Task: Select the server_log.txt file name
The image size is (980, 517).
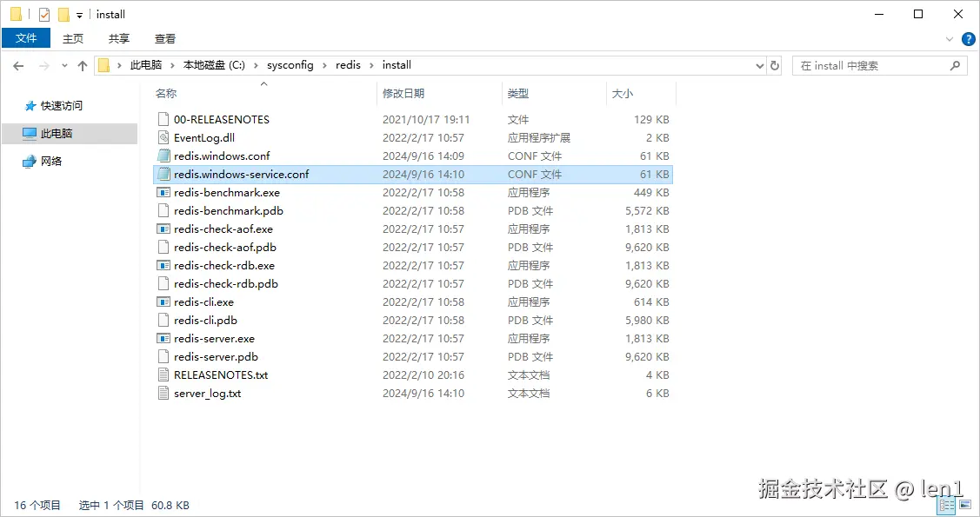Action: [208, 394]
